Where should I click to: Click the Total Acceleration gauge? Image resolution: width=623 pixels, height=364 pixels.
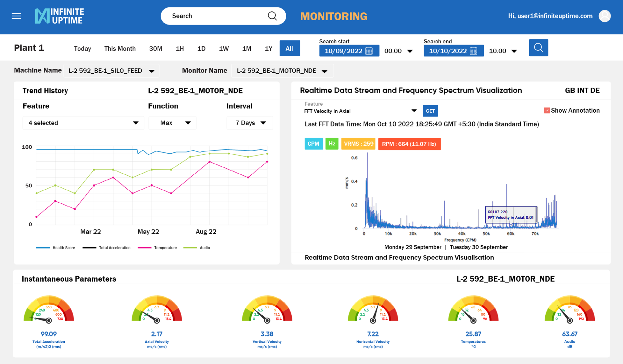[49, 309]
